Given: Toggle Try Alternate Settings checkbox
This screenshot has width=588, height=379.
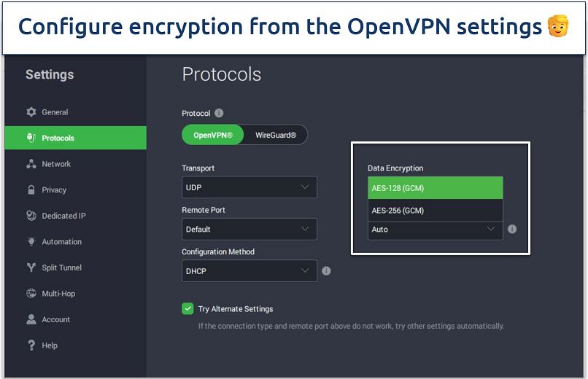Looking at the screenshot, I should (x=187, y=308).
